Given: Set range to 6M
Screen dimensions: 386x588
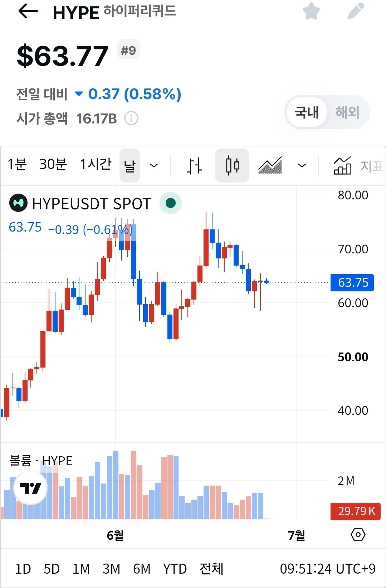Looking at the screenshot, I should pyautogui.click(x=142, y=569).
